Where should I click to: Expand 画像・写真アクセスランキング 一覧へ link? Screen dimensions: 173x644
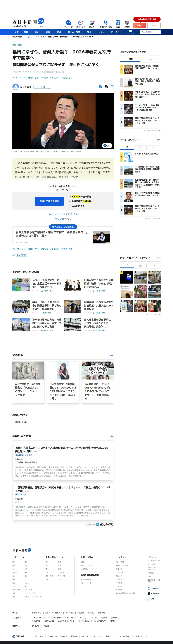158,258
